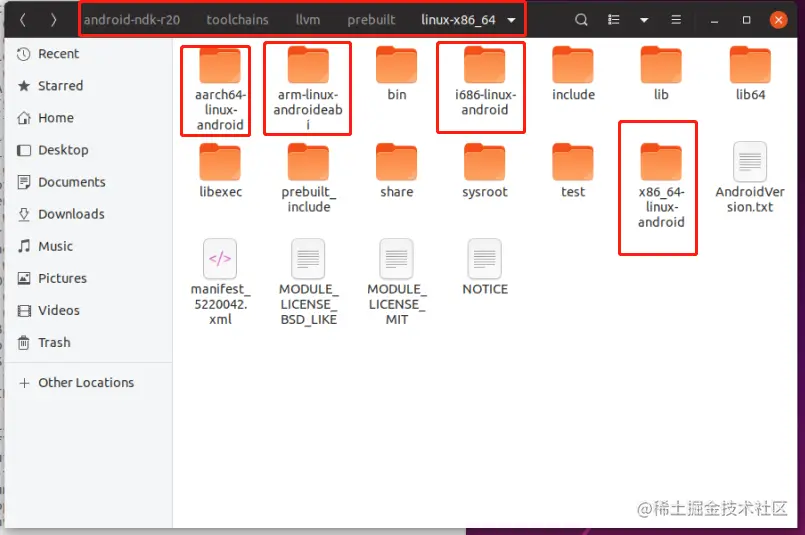Click the 'share' folder name label
This screenshot has height=535, width=805.
[x=396, y=192]
